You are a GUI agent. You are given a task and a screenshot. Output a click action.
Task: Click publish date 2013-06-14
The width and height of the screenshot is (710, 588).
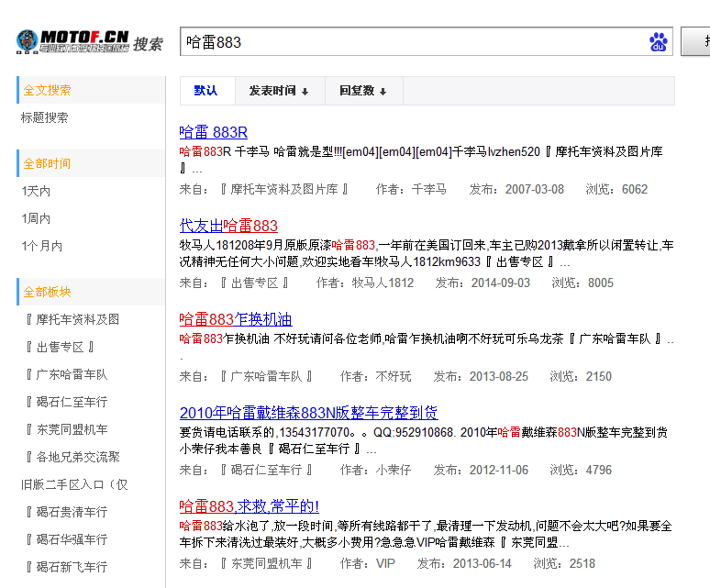482,563
